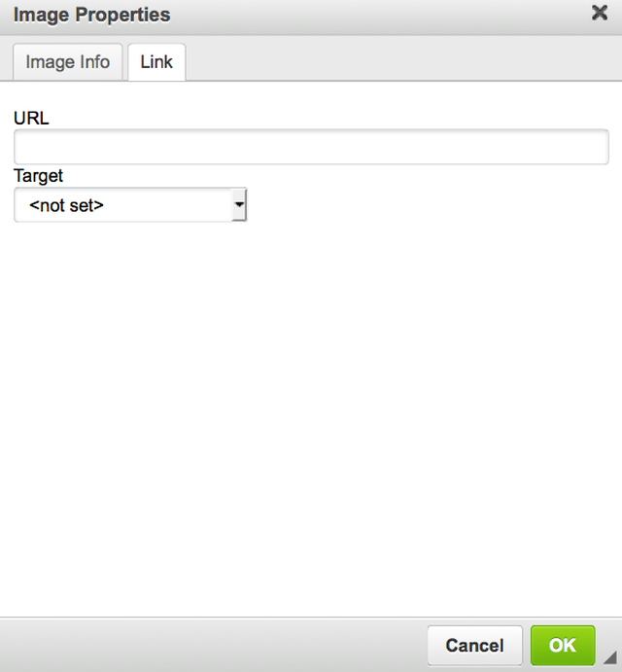Click the Target dropdown arrow
Screen dimensions: 622x672
click(x=238, y=205)
